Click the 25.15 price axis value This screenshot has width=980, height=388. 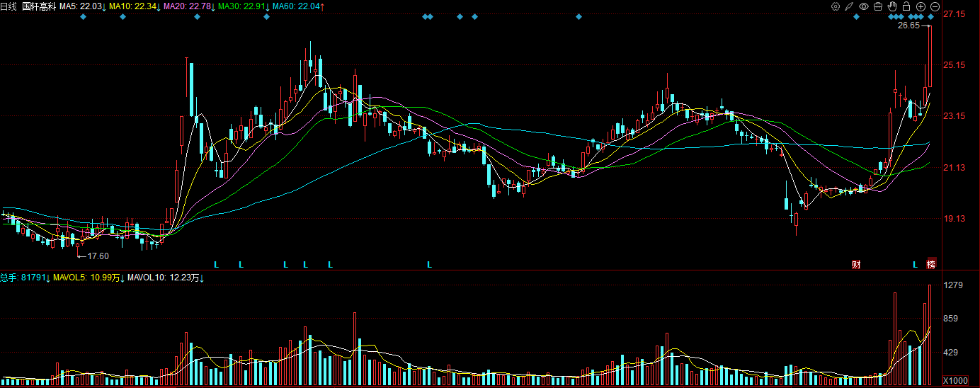click(x=955, y=65)
